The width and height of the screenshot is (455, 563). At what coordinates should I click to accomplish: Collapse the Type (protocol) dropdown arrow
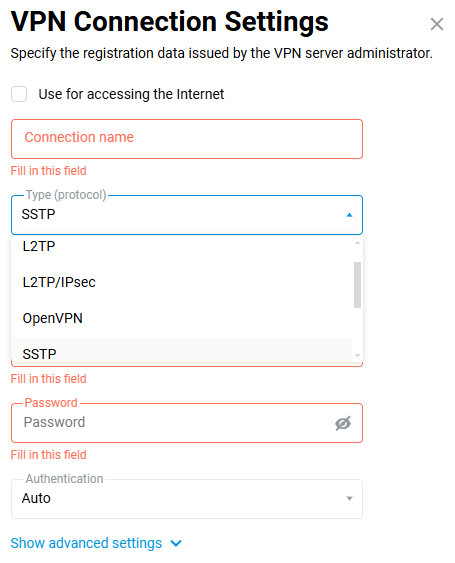[x=349, y=215]
